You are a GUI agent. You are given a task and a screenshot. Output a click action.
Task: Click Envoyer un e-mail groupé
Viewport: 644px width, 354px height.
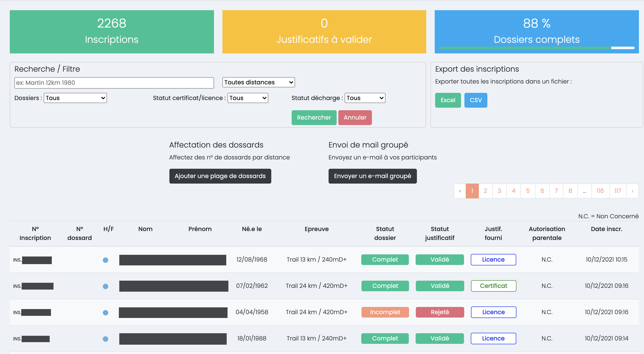[x=372, y=176]
